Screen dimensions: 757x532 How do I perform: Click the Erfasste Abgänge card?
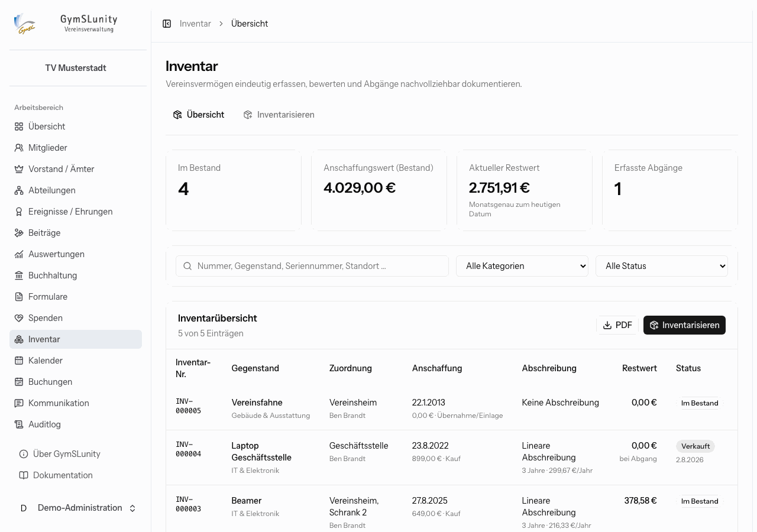click(x=670, y=190)
